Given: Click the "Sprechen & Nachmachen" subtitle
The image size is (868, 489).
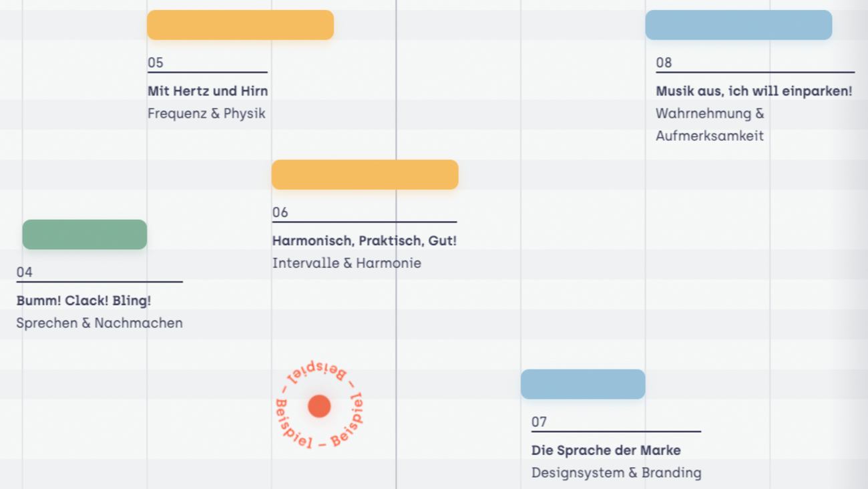Looking at the screenshot, I should pos(99,323).
